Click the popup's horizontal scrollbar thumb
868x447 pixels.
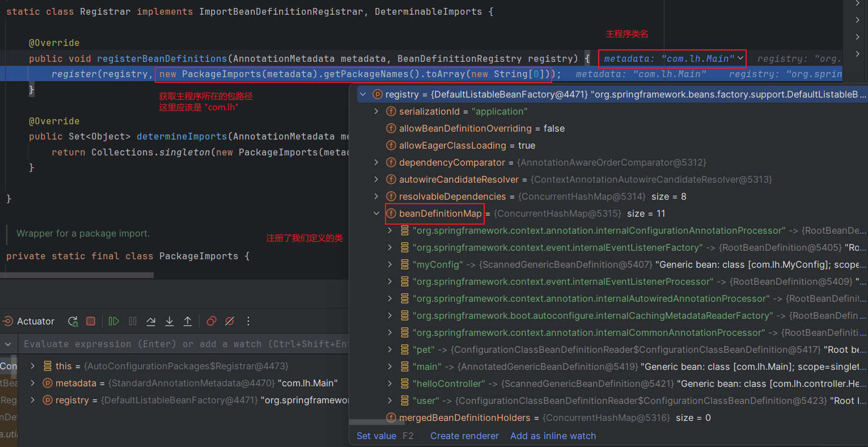[377, 422]
